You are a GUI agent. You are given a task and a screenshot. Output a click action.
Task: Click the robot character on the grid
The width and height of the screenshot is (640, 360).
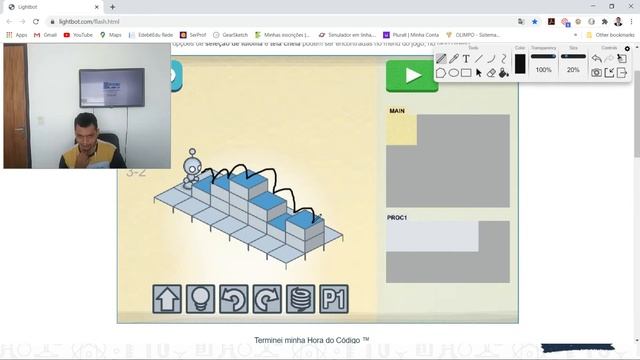coord(192,169)
